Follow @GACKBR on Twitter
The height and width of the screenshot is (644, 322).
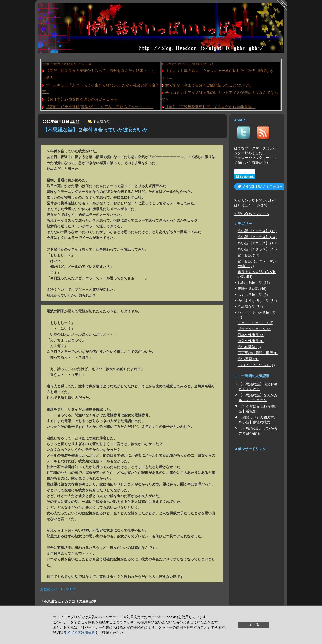tap(259, 187)
